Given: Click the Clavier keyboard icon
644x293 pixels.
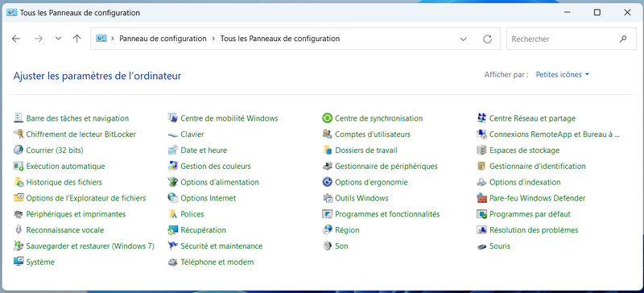Looking at the screenshot, I should (x=173, y=134).
